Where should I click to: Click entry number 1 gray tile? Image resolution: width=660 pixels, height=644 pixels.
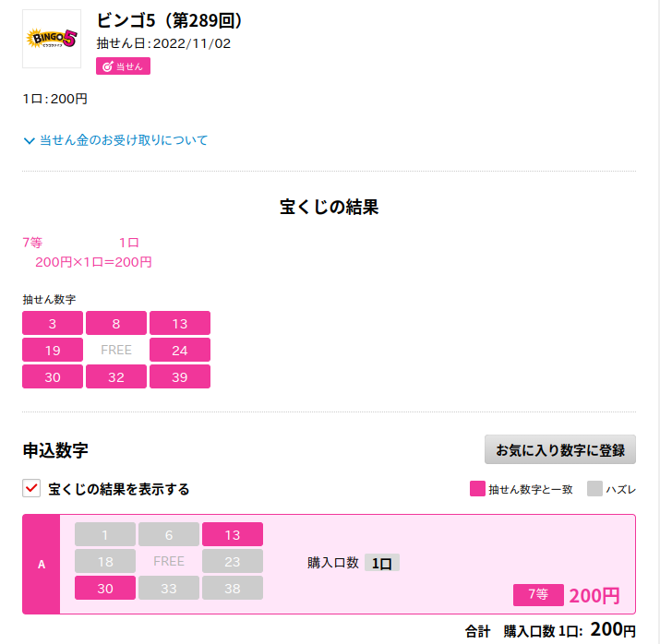[105, 534]
